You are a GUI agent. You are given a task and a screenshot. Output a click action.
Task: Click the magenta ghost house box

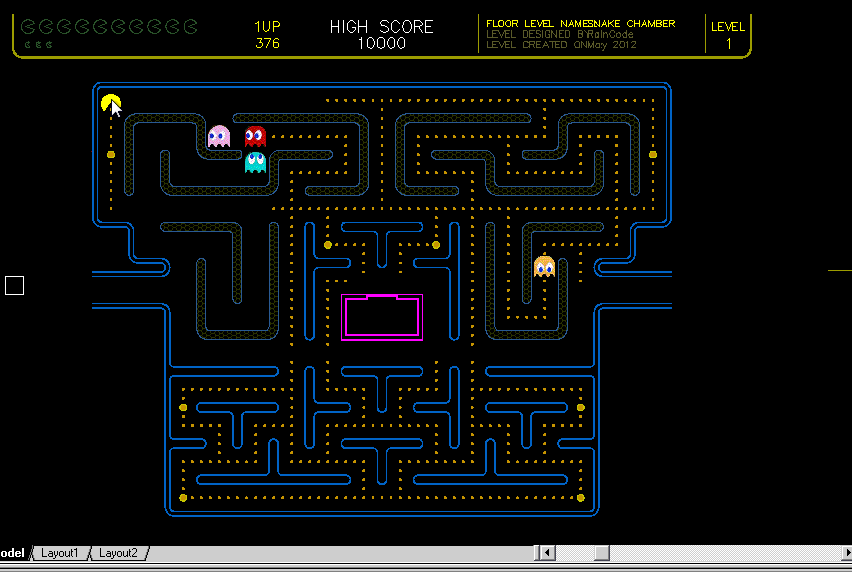382,317
